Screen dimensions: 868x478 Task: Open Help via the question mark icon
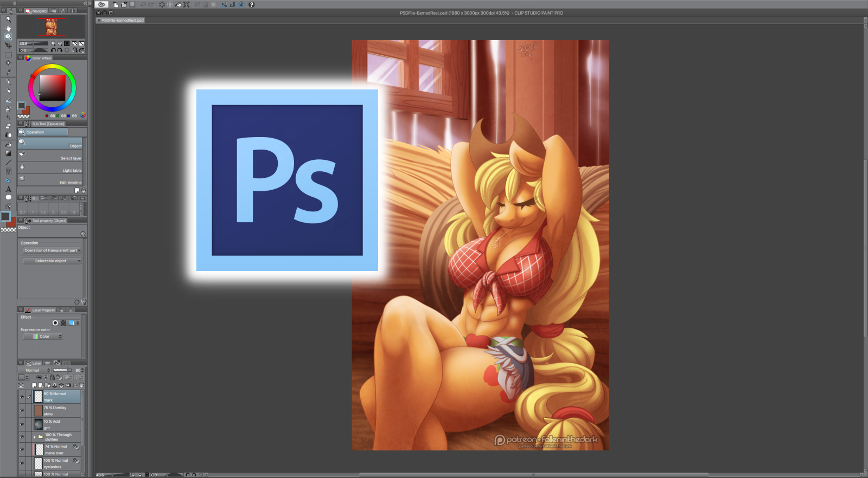coord(251,4)
